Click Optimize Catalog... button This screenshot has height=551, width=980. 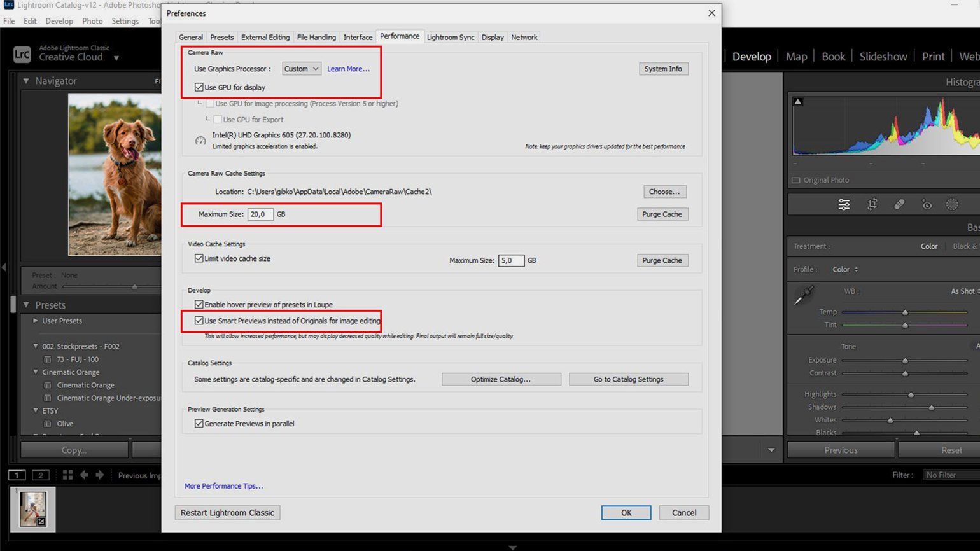coord(501,379)
